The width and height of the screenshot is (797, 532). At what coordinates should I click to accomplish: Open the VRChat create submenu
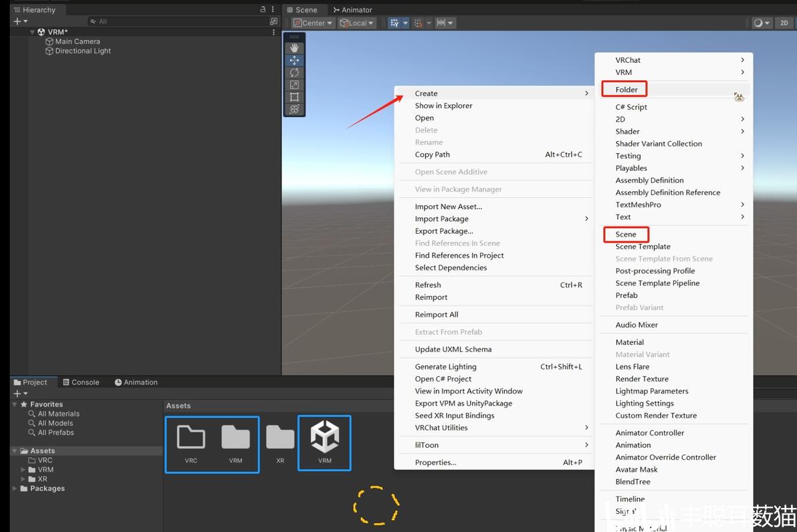point(673,60)
